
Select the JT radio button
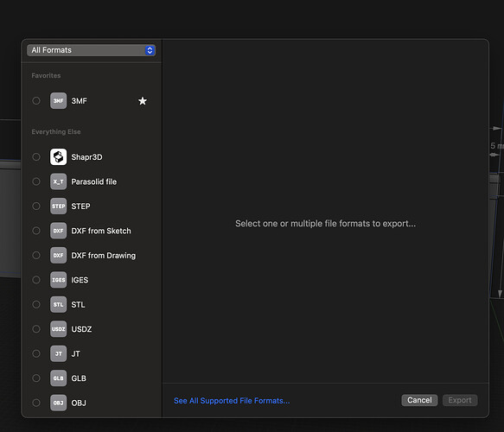point(36,353)
